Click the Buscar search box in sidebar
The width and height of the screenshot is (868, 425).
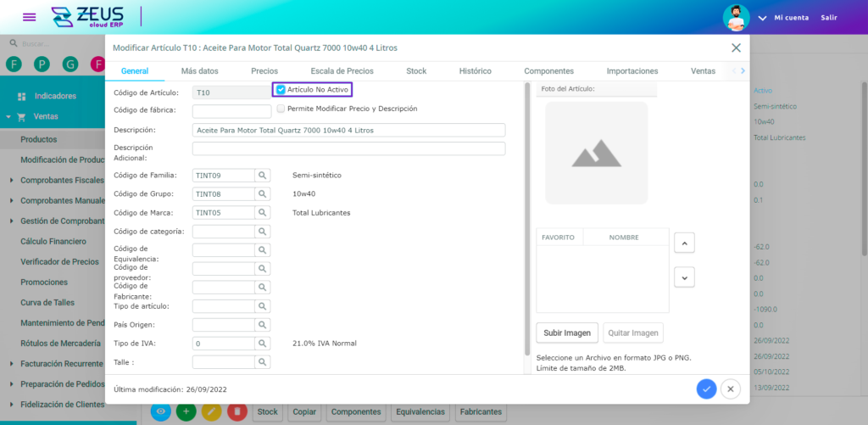point(53,43)
